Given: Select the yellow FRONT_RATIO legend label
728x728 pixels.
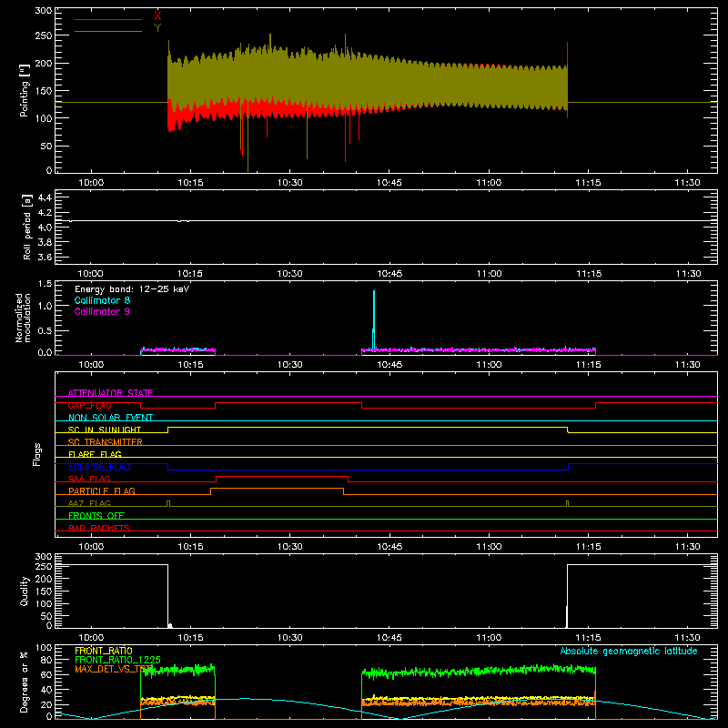Looking at the screenshot, I should [x=104, y=651].
